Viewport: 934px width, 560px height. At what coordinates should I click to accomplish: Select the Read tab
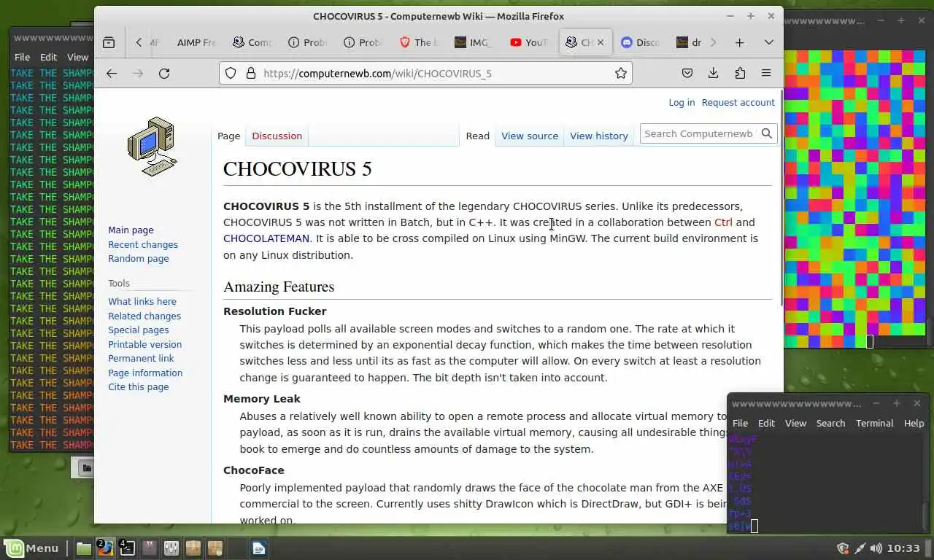click(478, 136)
